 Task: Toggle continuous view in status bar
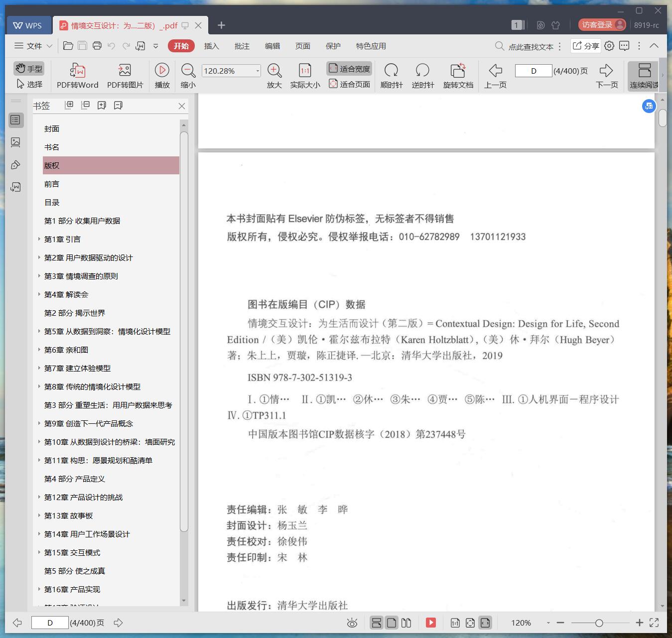pos(377,623)
